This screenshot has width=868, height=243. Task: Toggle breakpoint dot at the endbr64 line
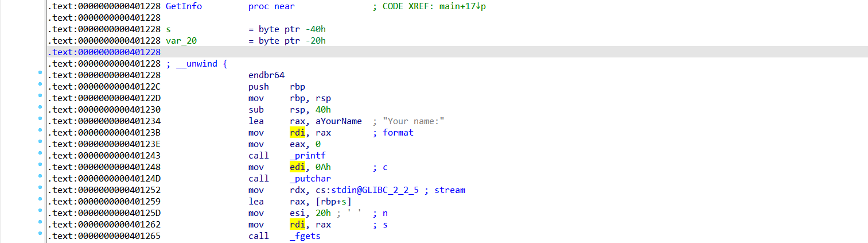click(40, 74)
